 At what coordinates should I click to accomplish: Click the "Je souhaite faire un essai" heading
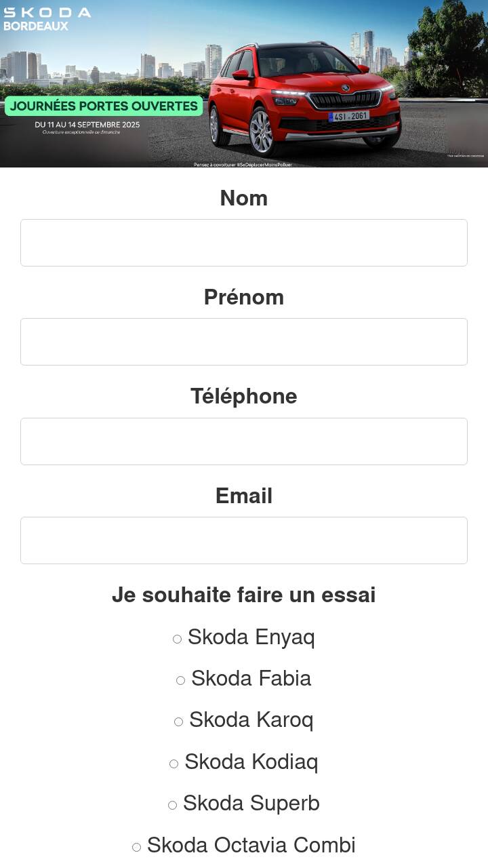pos(244,595)
